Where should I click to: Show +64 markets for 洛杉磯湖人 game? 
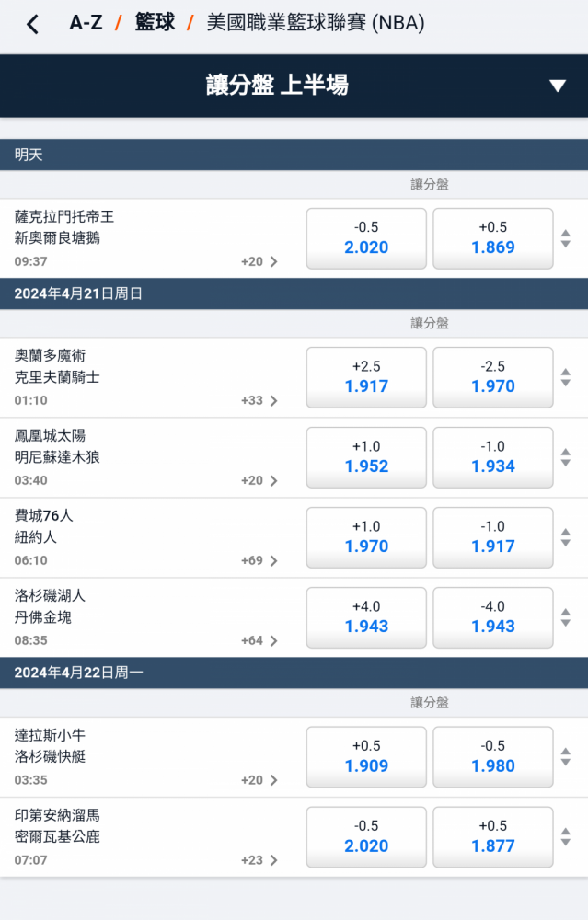[x=259, y=640]
